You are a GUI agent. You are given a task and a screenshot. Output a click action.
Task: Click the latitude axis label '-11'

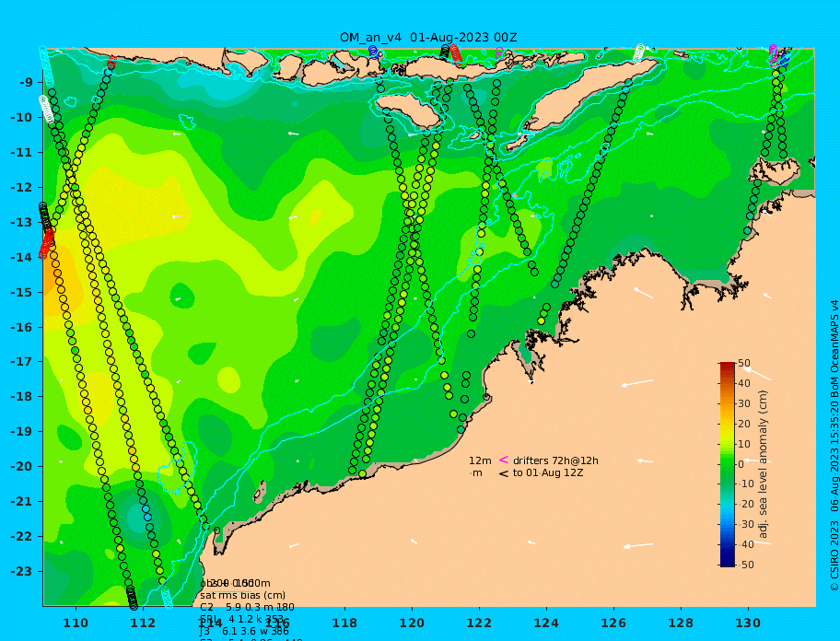(21, 153)
